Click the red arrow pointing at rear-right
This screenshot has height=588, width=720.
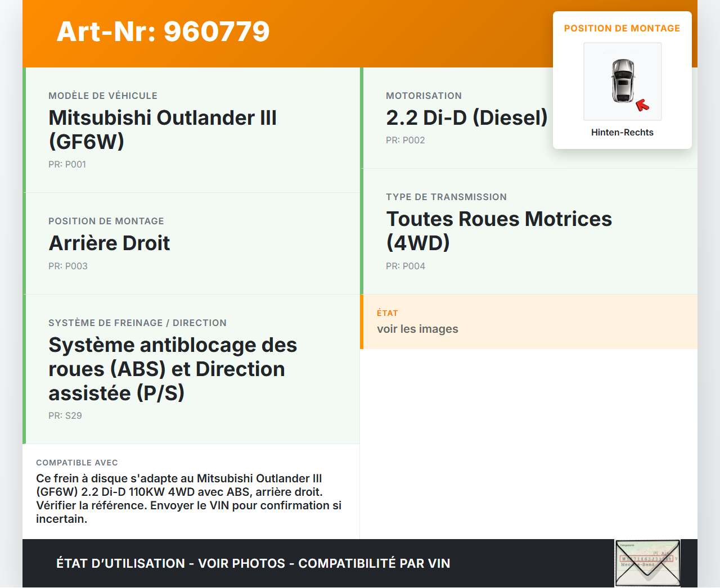point(642,105)
